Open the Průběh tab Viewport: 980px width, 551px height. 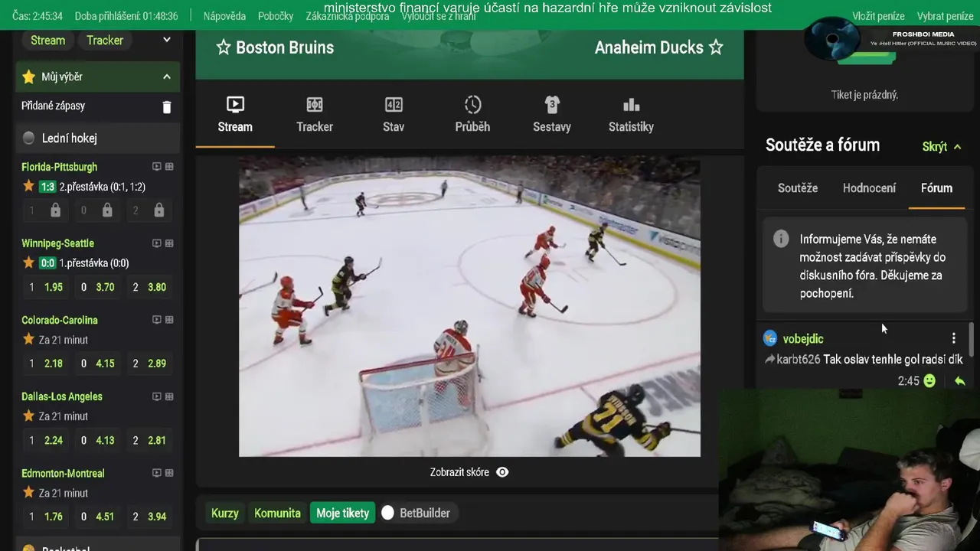point(472,115)
